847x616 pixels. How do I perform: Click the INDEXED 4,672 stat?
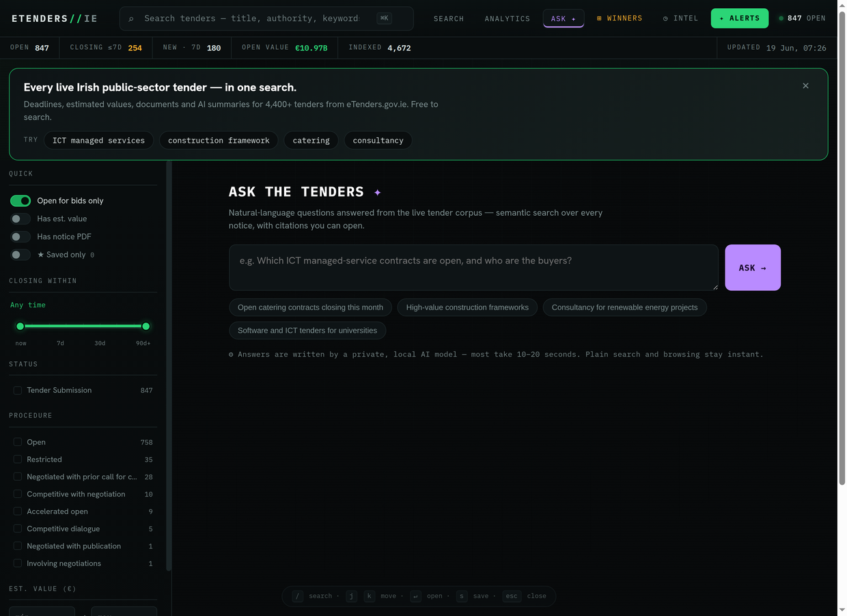pyautogui.click(x=380, y=48)
